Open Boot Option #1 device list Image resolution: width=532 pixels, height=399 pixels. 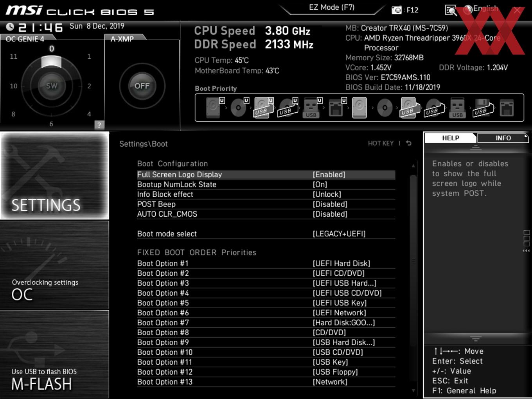click(x=266, y=263)
